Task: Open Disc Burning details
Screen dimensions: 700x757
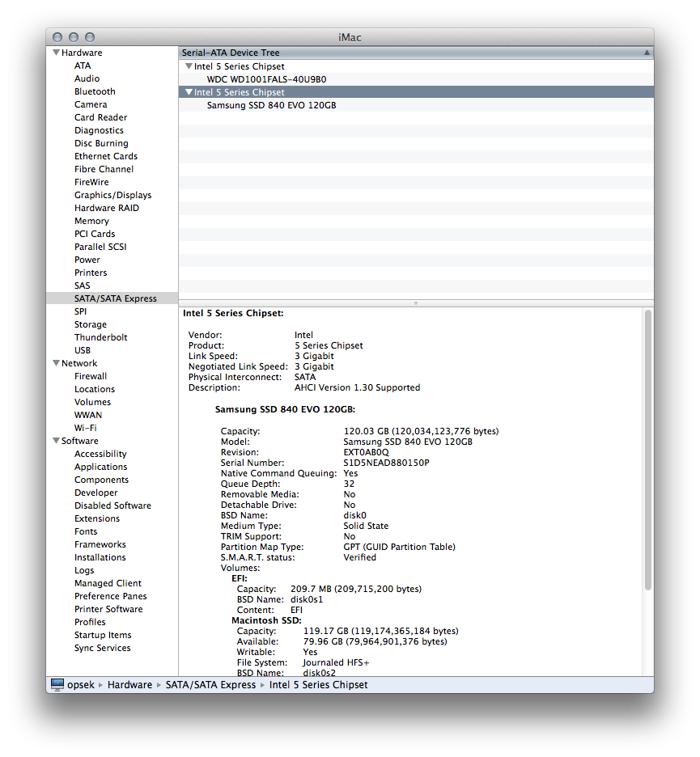Action: click(x=101, y=143)
